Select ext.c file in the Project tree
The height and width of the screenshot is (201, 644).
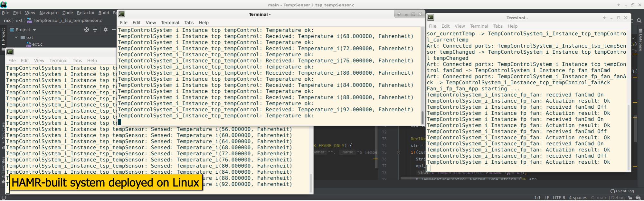click(37, 44)
